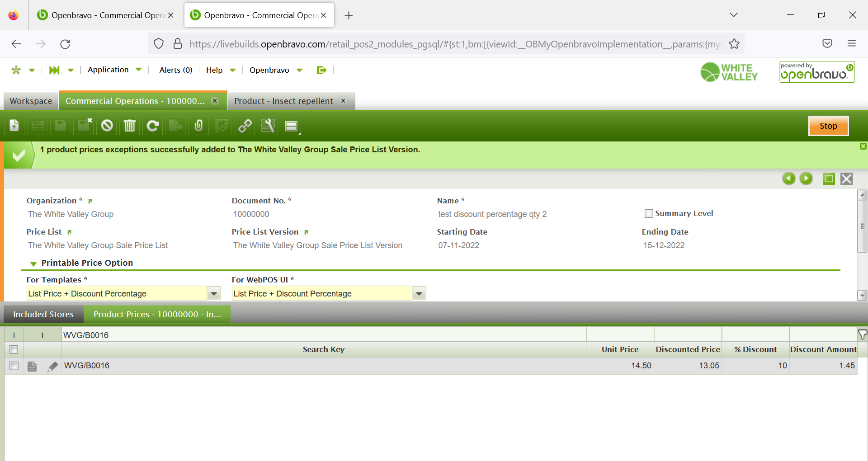
Task: Toggle the Summary Level checkbox
Action: point(649,213)
